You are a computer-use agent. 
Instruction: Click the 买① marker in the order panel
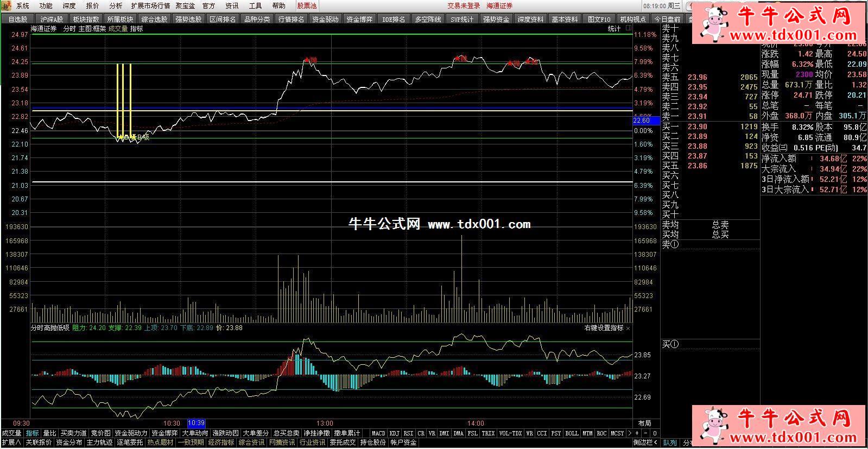point(670,344)
